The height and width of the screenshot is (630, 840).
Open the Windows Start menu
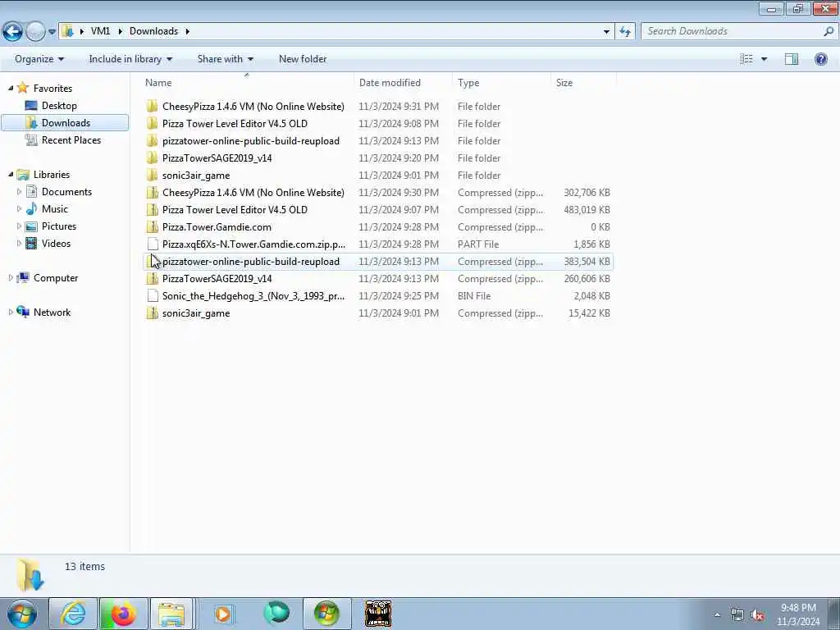click(x=22, y=614)
